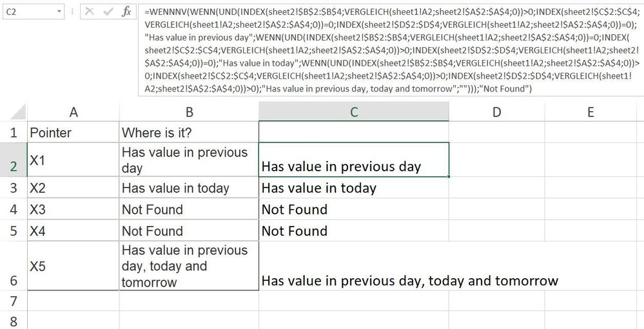Click the Cancel formula X icon
The height and width of the screenshot is (329, 644).
click(90, 12)
